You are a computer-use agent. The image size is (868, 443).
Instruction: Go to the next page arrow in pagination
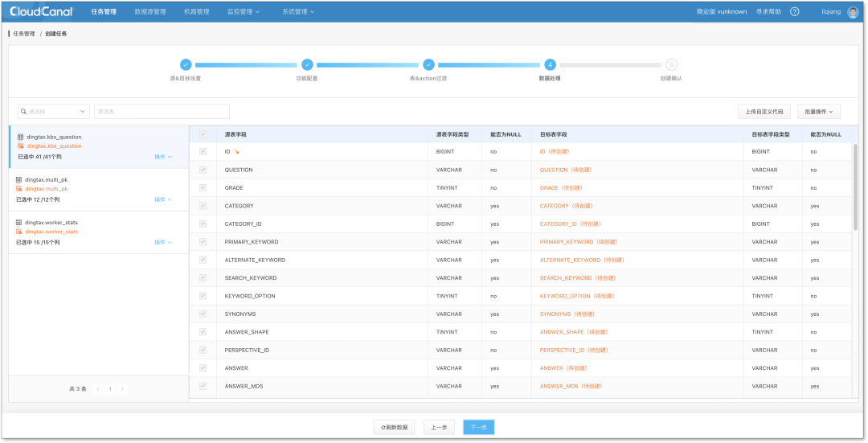tap(123, 389)
